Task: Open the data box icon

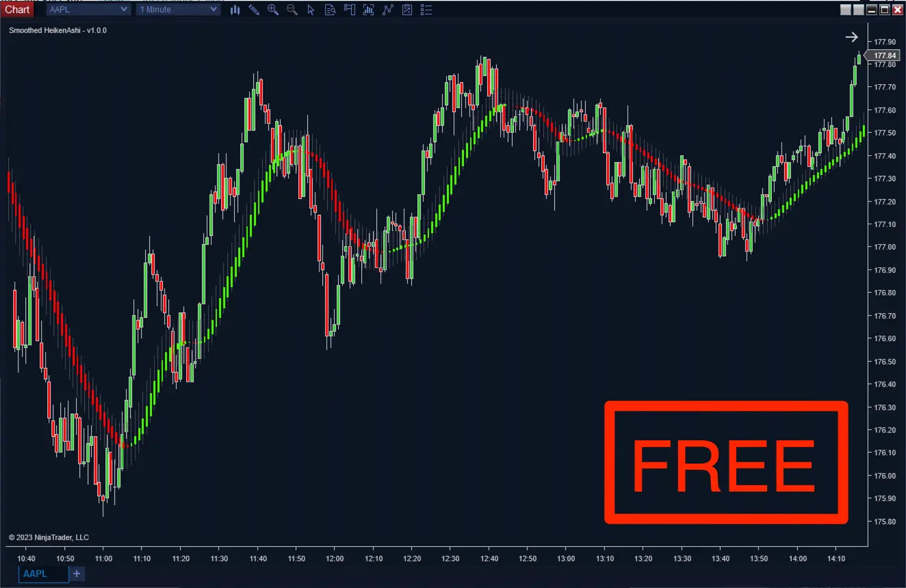Action: tap(331, 10)
